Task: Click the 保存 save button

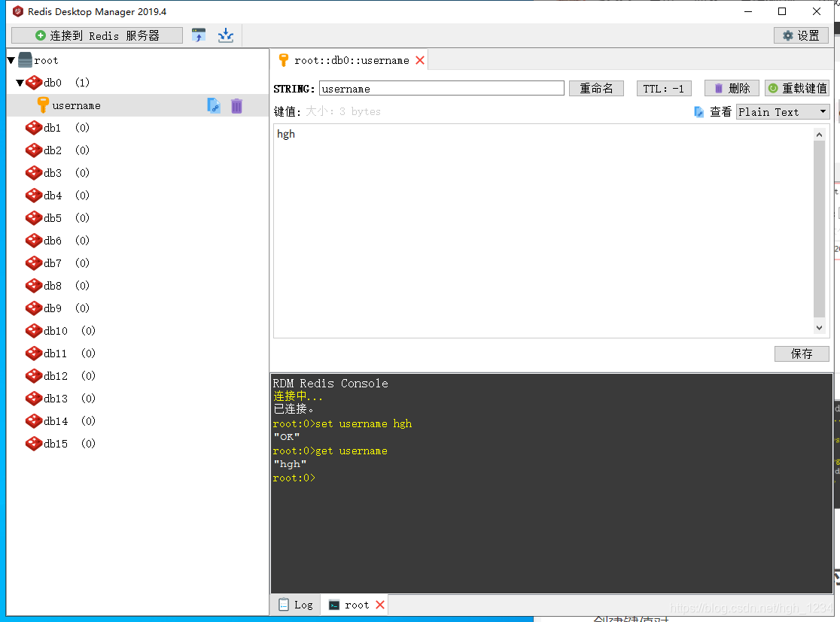Action: click(802, 353)
